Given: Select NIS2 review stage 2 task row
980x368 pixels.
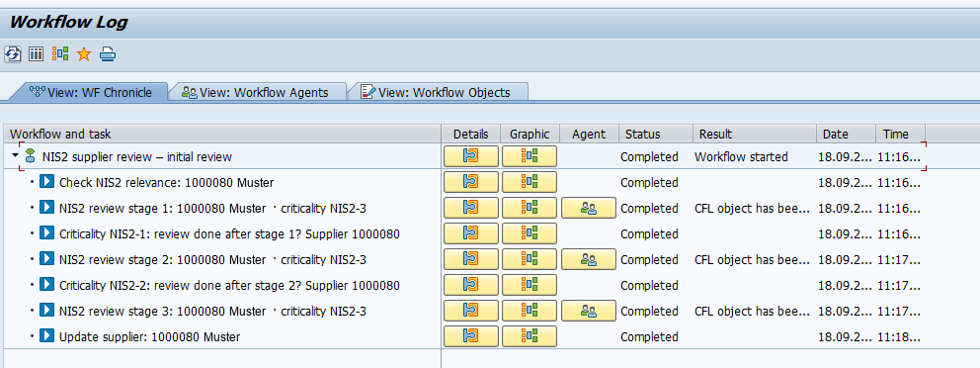Looking at the screenshot, I should click(212, 259).
